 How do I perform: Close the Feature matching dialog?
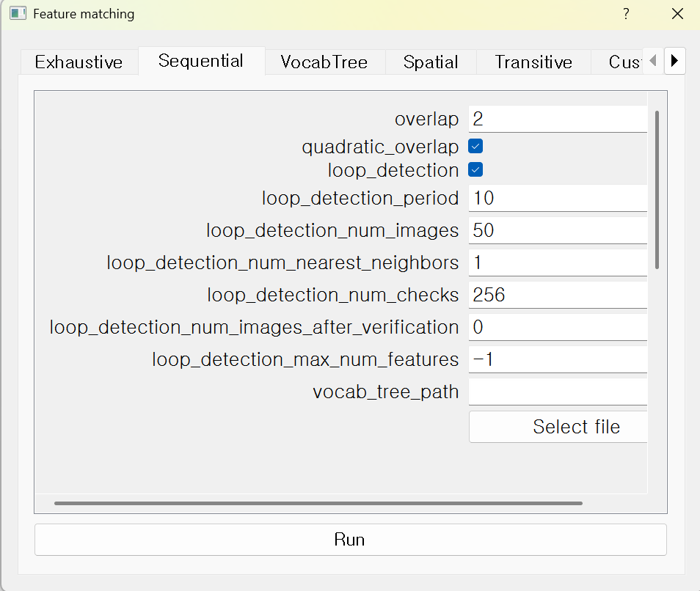[677, 14]
